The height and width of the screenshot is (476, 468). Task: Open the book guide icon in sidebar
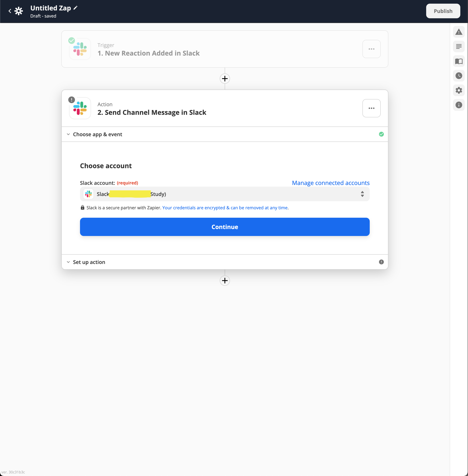tap(459, 61)
